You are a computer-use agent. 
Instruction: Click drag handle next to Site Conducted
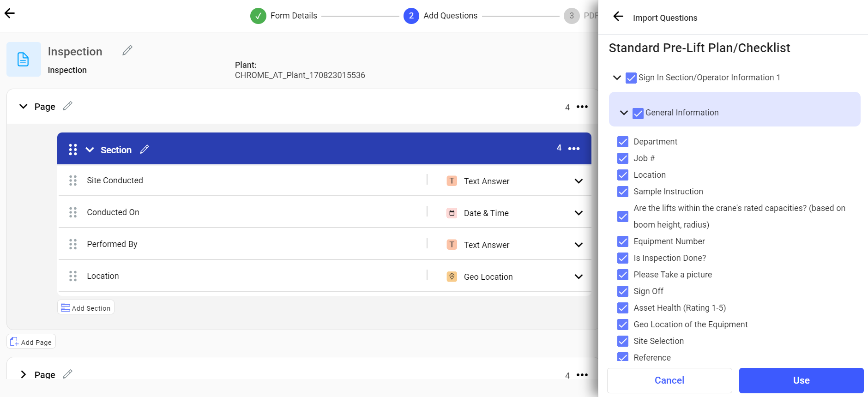pyautogui.click(x=73, y=180)
